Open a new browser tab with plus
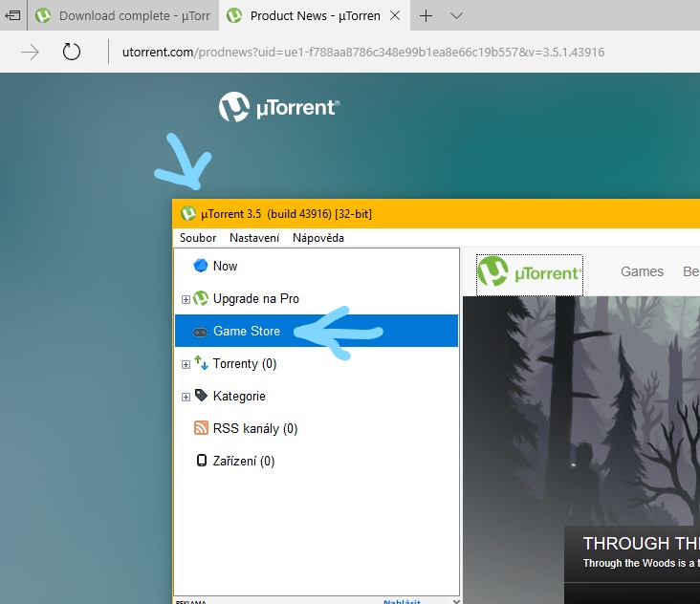700x604 pixels. (426, 16)
